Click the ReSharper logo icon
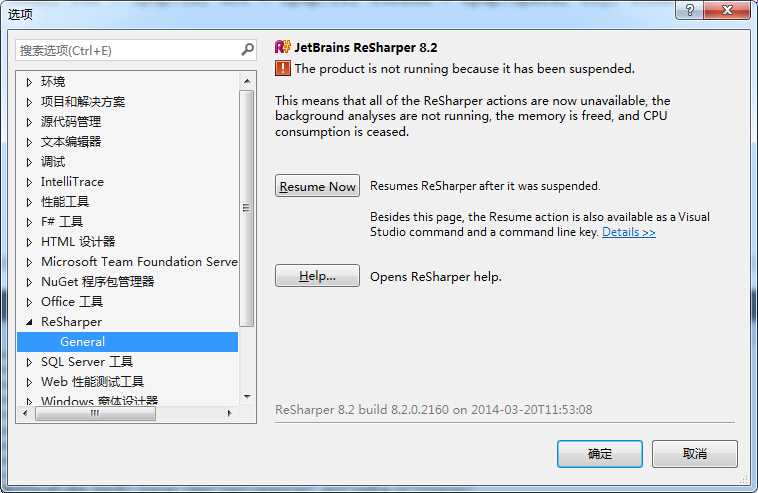Image resolution: width=758 pixels, height=493 pixels. pos(282,47)
